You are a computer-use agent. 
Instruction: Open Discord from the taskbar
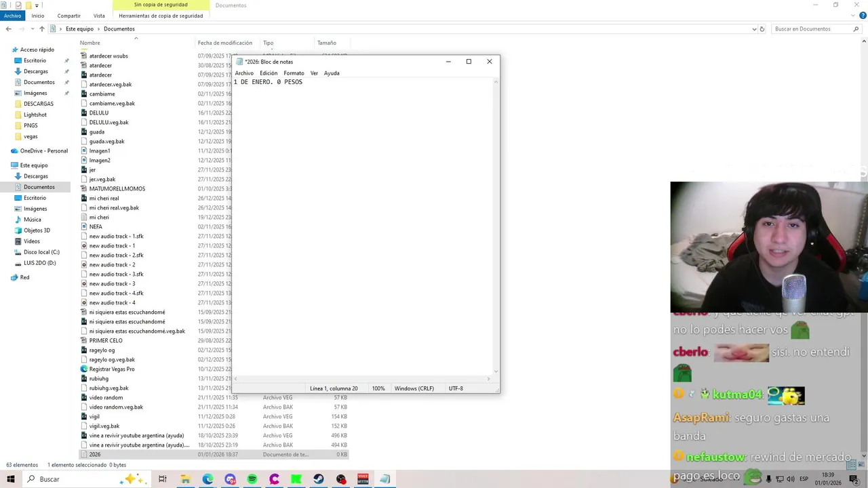(x=230, y=479)
